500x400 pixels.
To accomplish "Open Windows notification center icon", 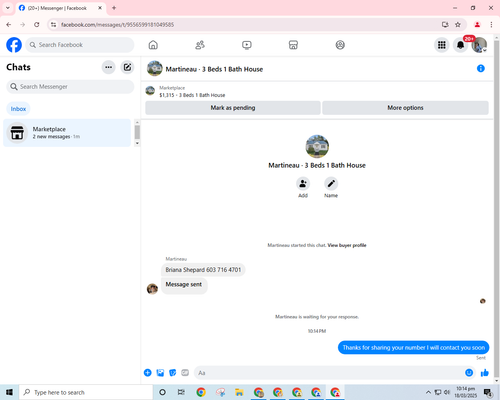I will (x=488, y=393).
